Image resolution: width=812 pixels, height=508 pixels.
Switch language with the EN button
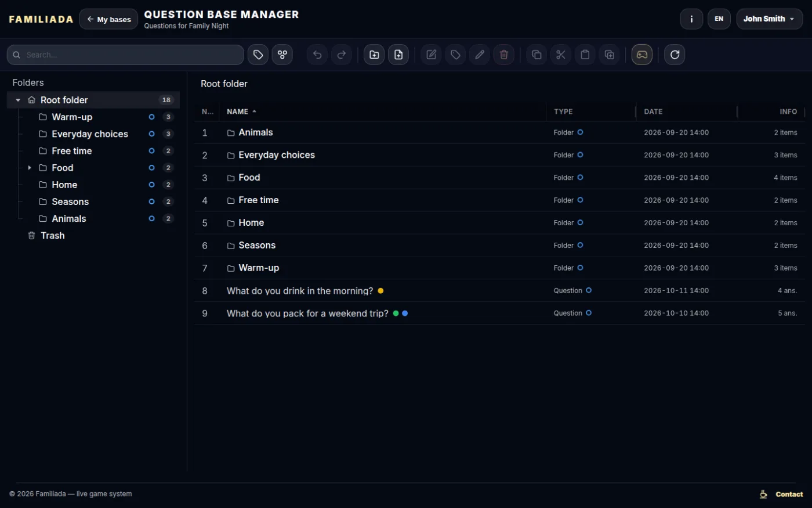tap(719, 19)
